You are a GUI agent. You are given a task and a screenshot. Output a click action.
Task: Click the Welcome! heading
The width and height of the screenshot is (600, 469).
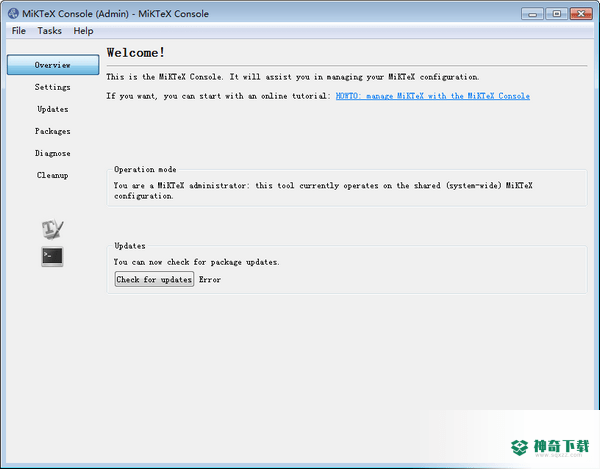(x=136, y=52)
